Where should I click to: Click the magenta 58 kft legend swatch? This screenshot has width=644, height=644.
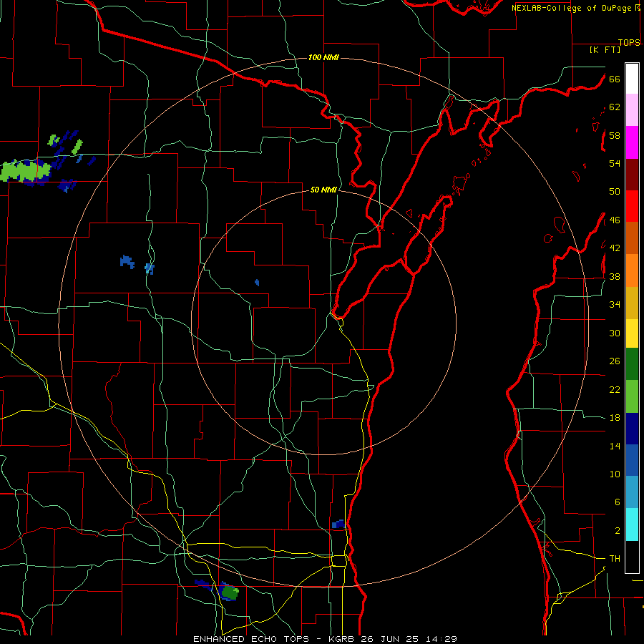pos(632,142)
